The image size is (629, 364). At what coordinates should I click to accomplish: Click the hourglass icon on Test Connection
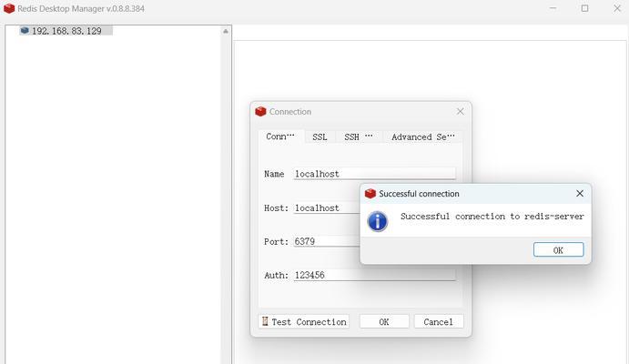(265, 321)
